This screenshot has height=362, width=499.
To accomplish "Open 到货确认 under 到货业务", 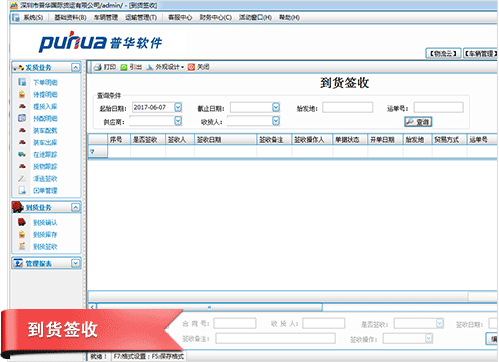I will [x=45, y=222].
